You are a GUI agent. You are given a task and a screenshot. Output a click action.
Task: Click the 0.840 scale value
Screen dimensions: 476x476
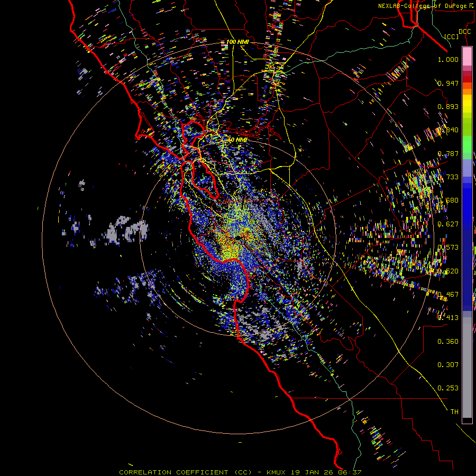448,130
